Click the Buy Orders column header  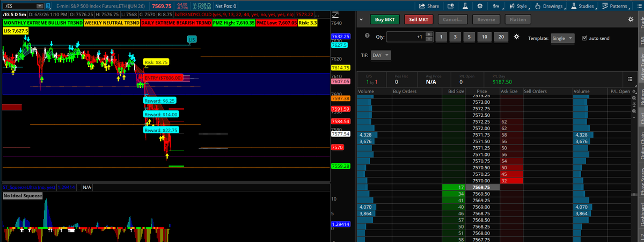coord(416,91)
